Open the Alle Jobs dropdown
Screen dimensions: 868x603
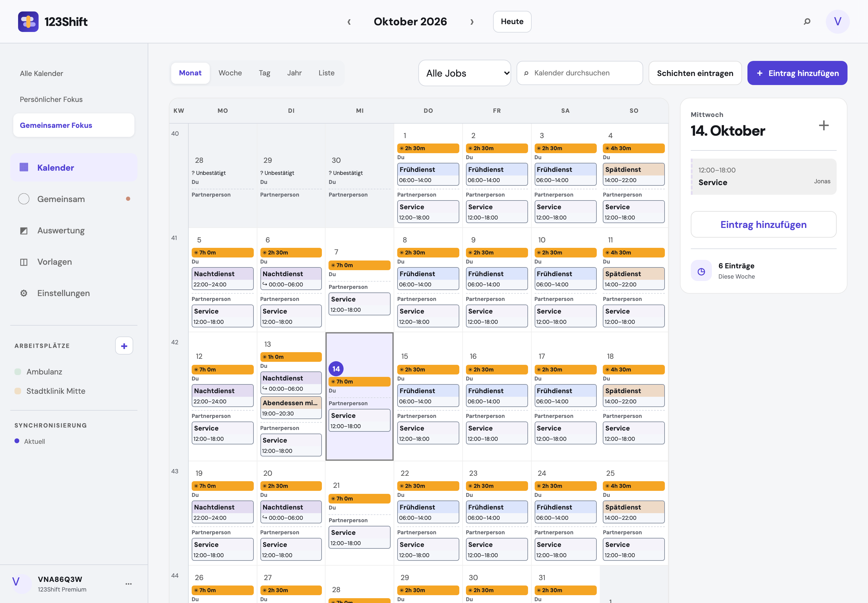point(465,73)
